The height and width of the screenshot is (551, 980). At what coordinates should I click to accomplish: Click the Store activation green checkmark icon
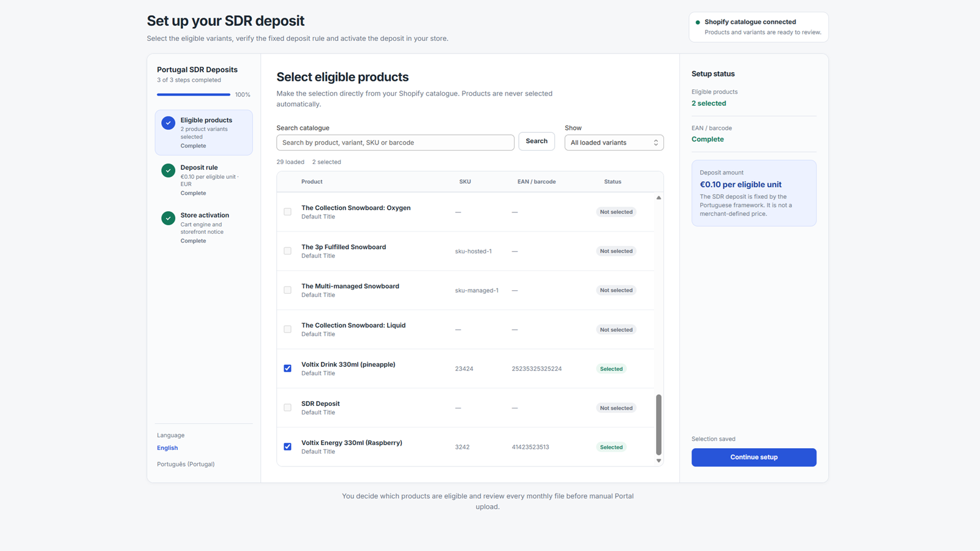pos(168,218)
